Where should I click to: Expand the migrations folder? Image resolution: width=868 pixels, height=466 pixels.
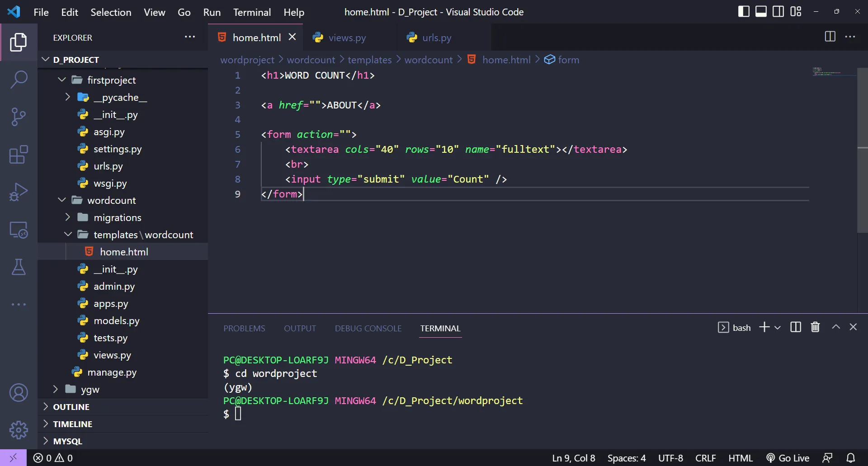click(117, 217)
